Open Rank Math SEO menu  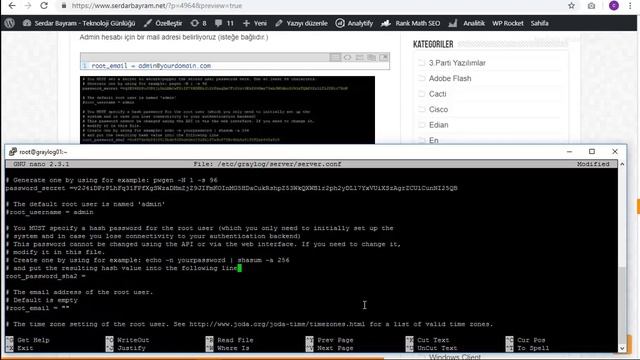(411, 23)
